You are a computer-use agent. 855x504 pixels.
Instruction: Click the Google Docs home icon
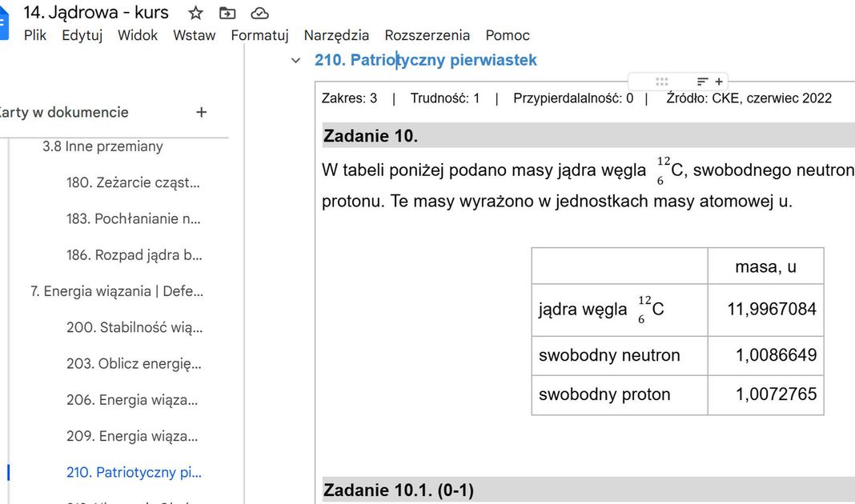click(x=3, y=22)
